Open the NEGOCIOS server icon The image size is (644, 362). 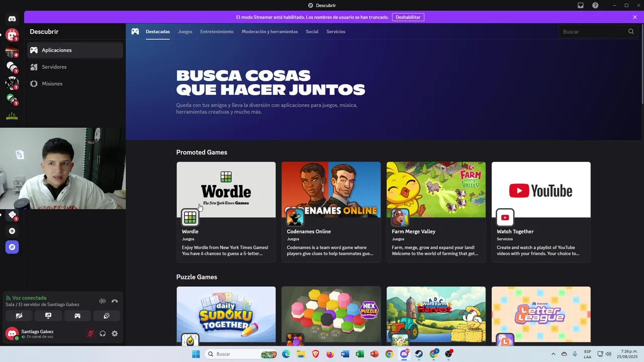click(x=12, y=117)
